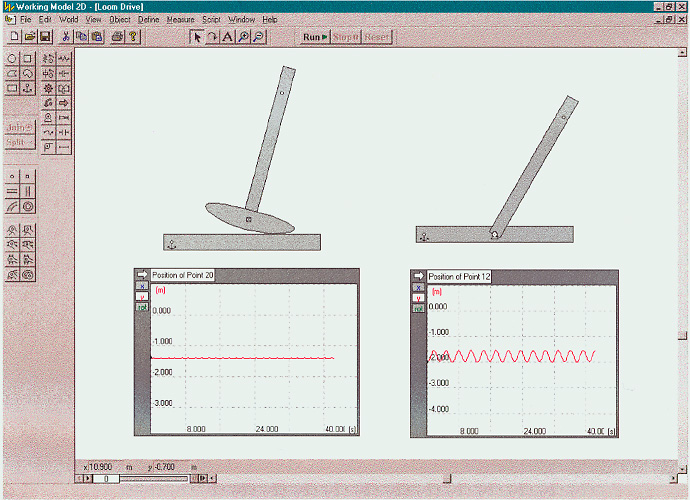Screen dimensions: 690x500
Task: Click arrow button on Point 12 graph
Action: [417, 275]
